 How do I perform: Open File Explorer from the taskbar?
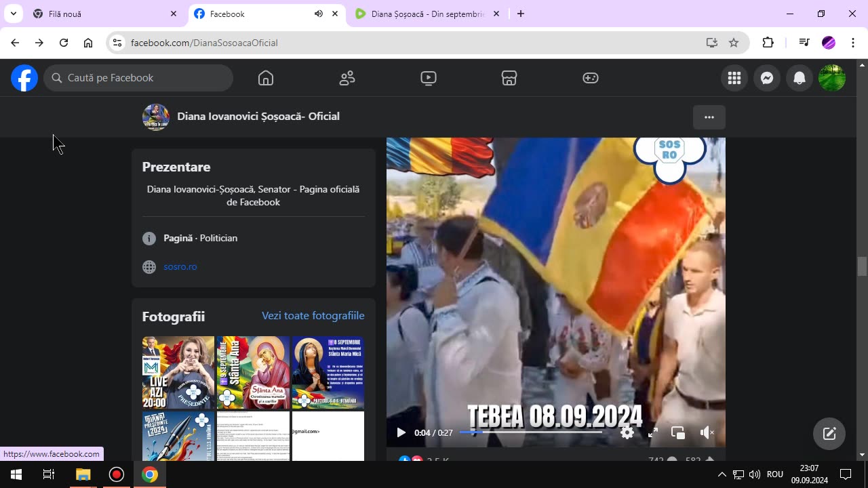pos(83,474)
